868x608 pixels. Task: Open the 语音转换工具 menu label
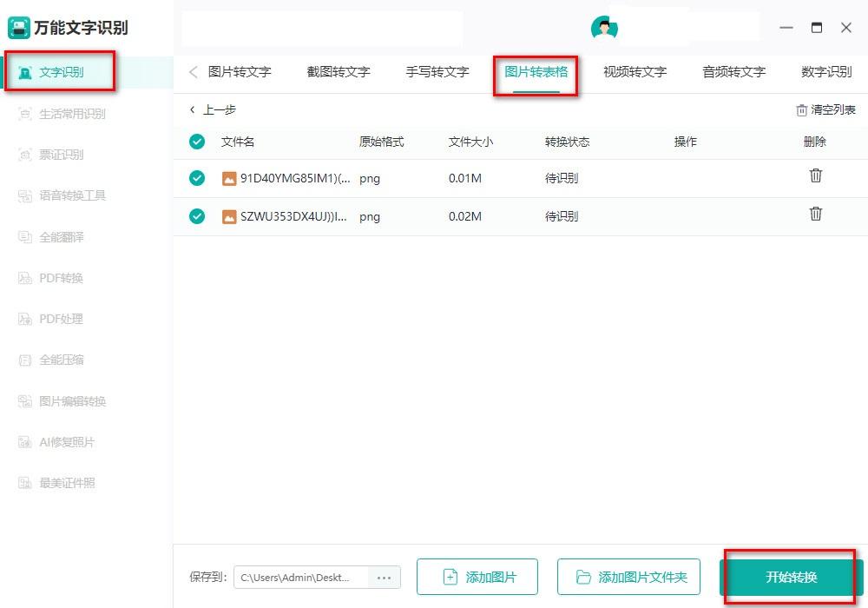click(72, 195)
